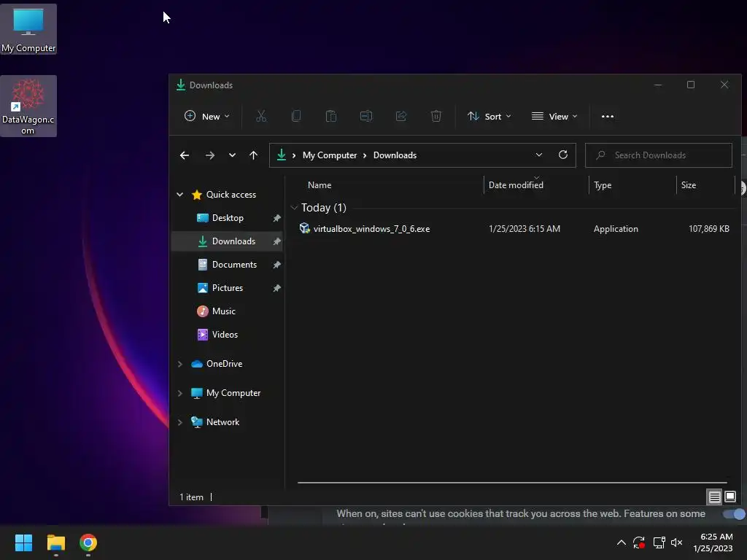The image size is (747, 560).
Task: Unpin Desktop using its pin icon
Action: pos(276,218)
